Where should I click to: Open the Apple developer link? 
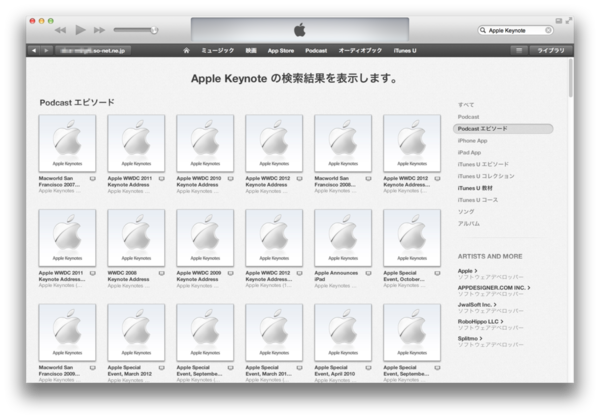[468, 271]
